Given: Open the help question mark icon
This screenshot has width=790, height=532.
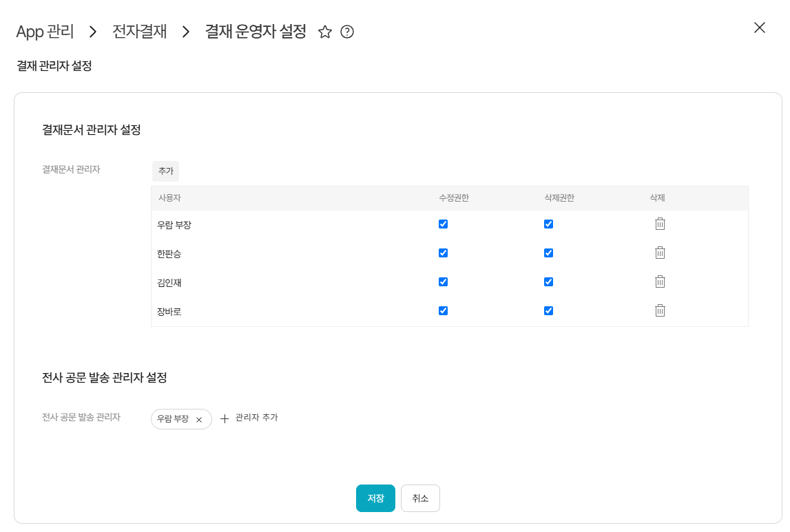Looking at the screenshot, I should point(347,32).
